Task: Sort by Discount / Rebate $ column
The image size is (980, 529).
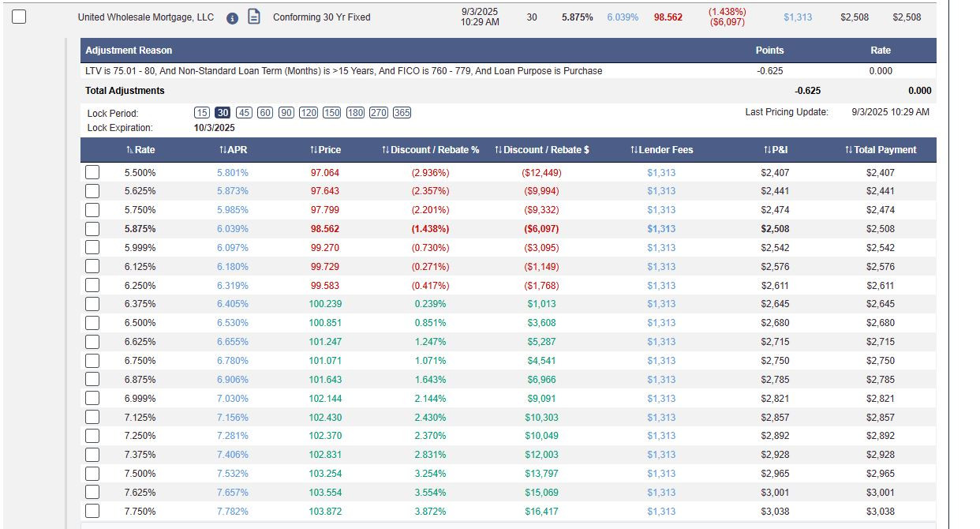Action: (x=542, y=150)
